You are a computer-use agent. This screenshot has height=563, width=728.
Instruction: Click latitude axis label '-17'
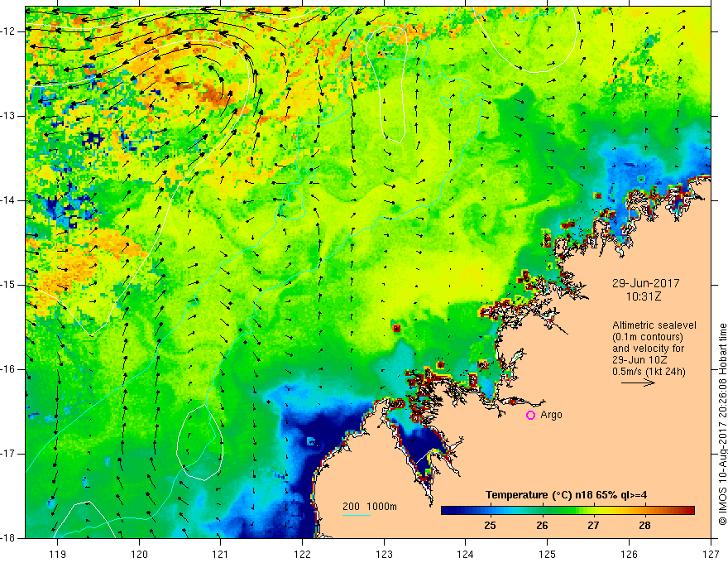pyautogui.click(x=8, y=454)
